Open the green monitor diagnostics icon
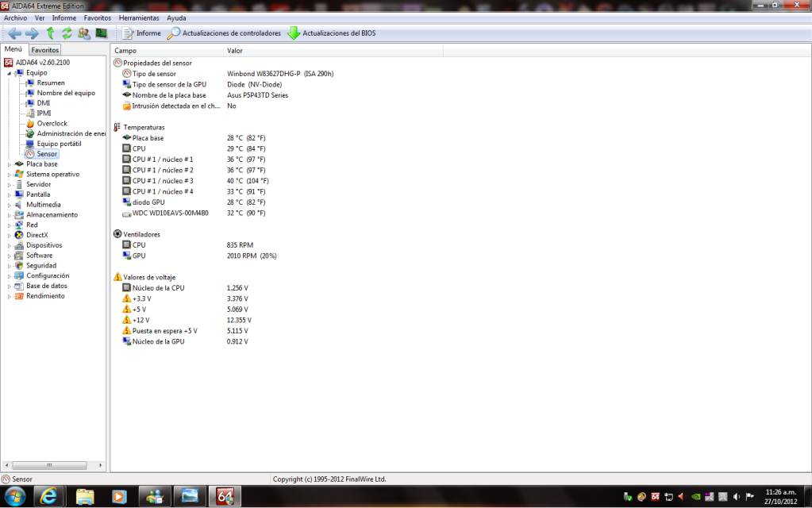The width and height of the screenshot is (812, 508). (101, 33)
